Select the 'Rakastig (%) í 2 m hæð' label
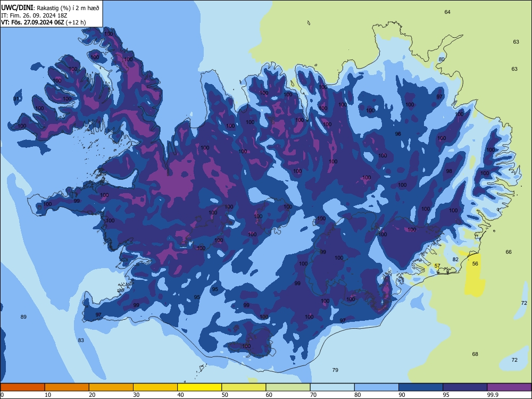Screen dimensions: 532x399 [x=68, y=8]
